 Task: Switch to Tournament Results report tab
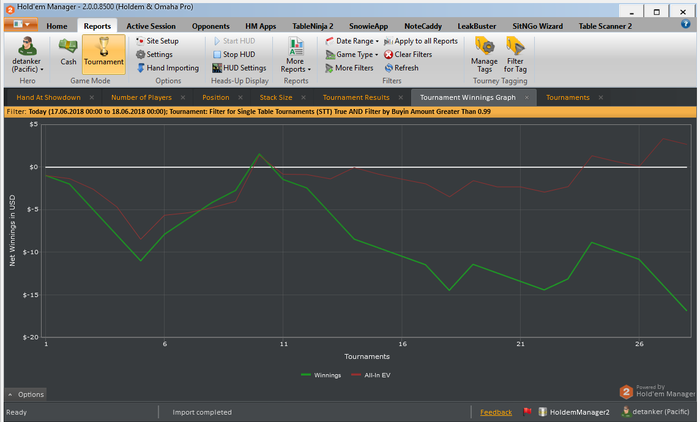(356, 97)
